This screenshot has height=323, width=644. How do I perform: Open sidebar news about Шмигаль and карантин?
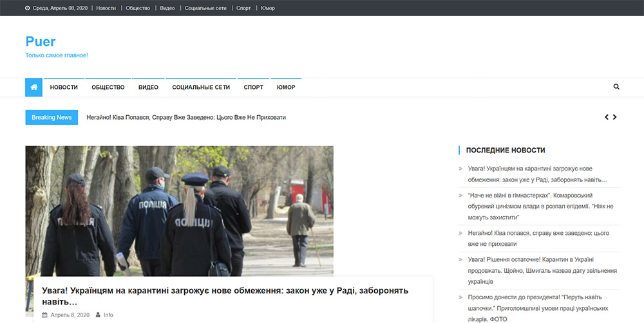(542, 270)
